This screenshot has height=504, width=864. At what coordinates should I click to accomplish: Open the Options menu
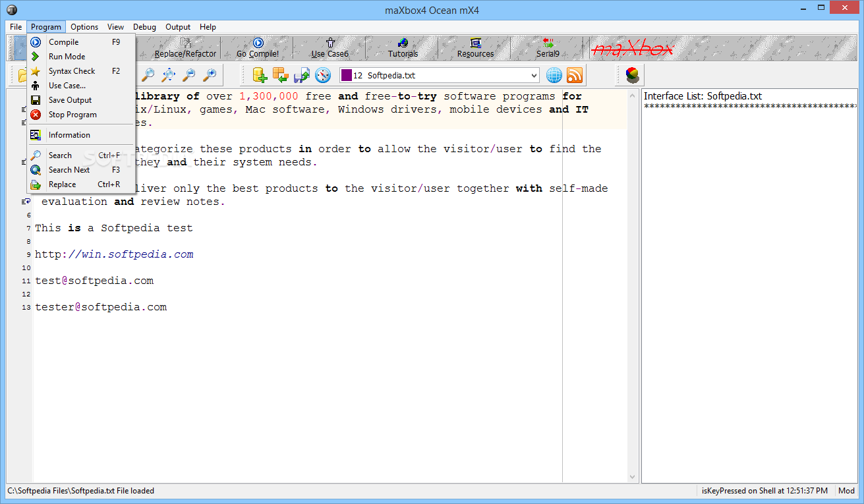point(84,27)
